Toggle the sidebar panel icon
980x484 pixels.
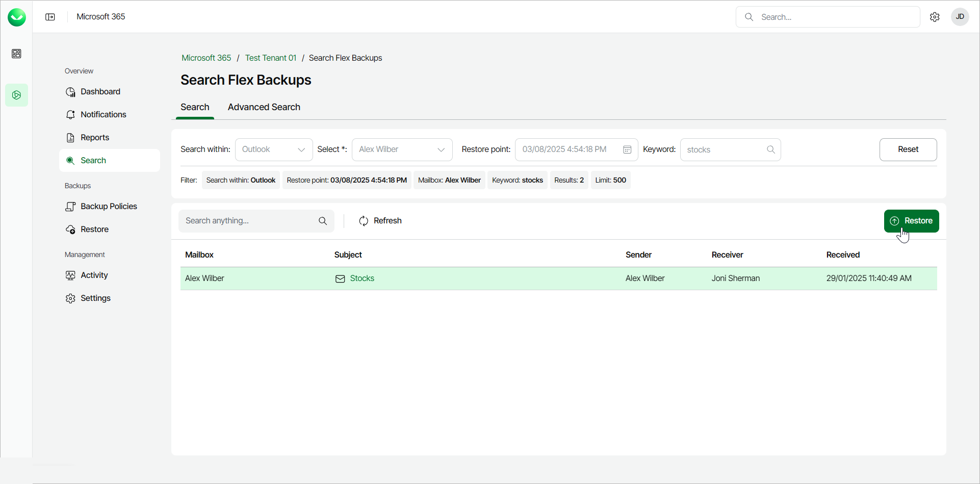pyautogui.click(x=50, y=17)
